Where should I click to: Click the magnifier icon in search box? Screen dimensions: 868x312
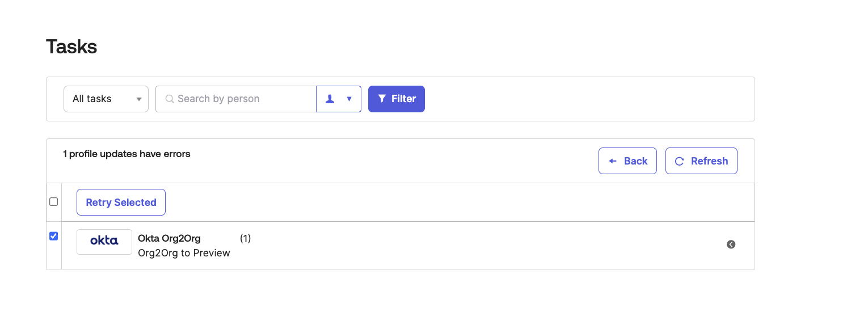169,99
